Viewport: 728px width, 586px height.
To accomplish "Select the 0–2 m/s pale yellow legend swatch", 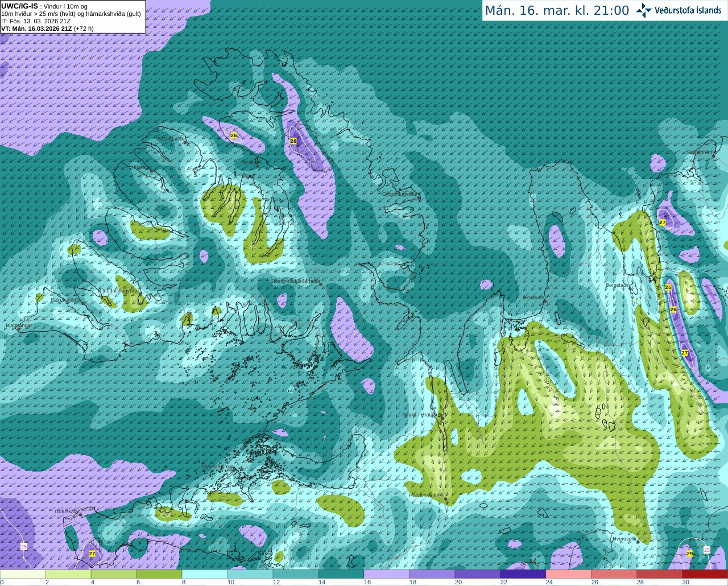I will (x=23, y=574).
